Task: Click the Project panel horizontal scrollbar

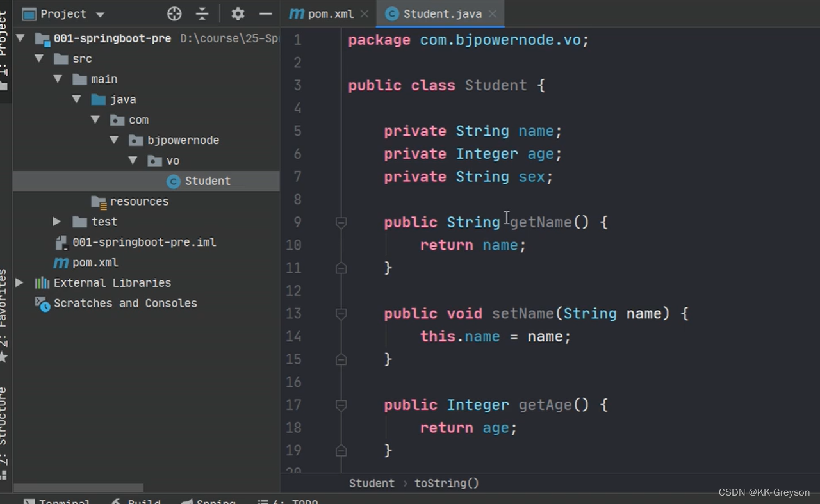Action: point(79,488)
